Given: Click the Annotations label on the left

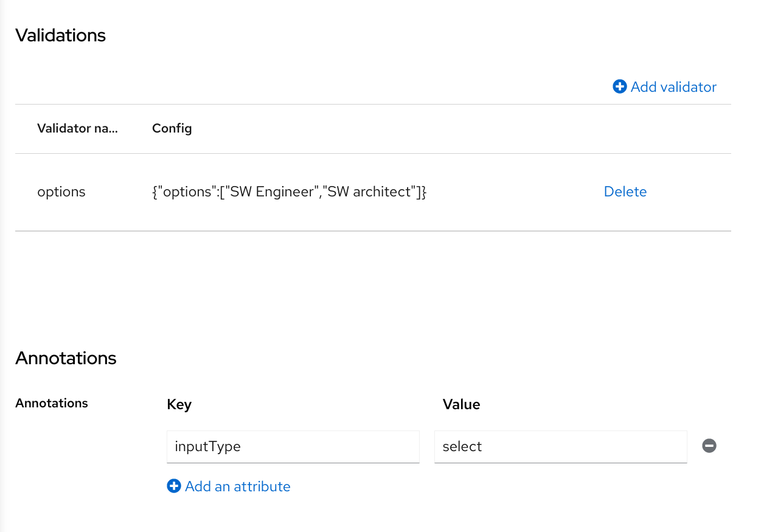Looking at the screenshot, I should pyautogui.click(x=51, y=403).
